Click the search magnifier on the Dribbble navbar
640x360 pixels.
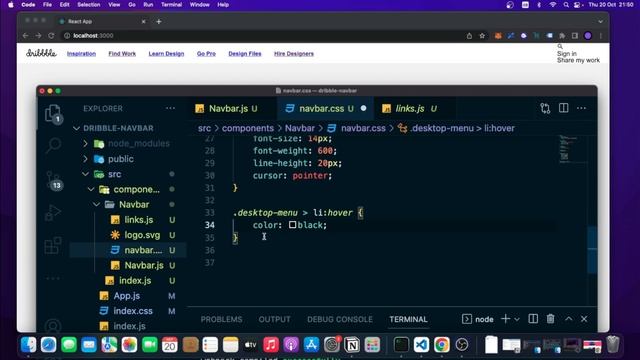click(560, 47)
